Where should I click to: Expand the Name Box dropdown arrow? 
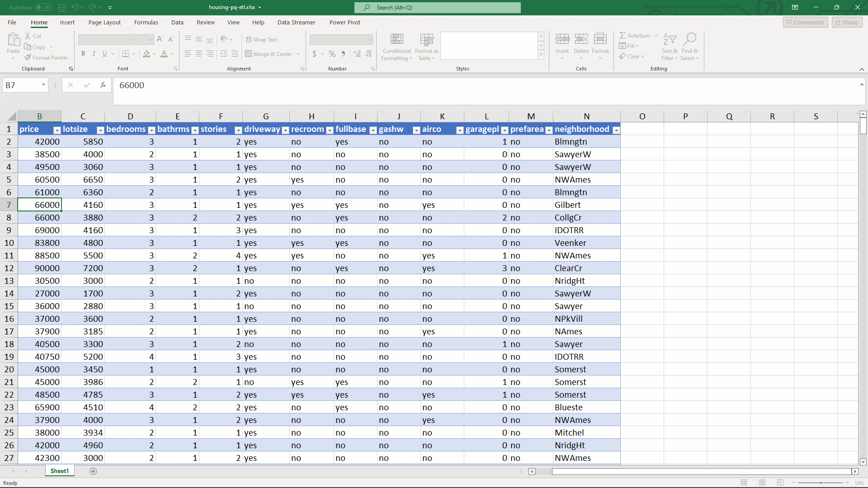tap(43, 85)
